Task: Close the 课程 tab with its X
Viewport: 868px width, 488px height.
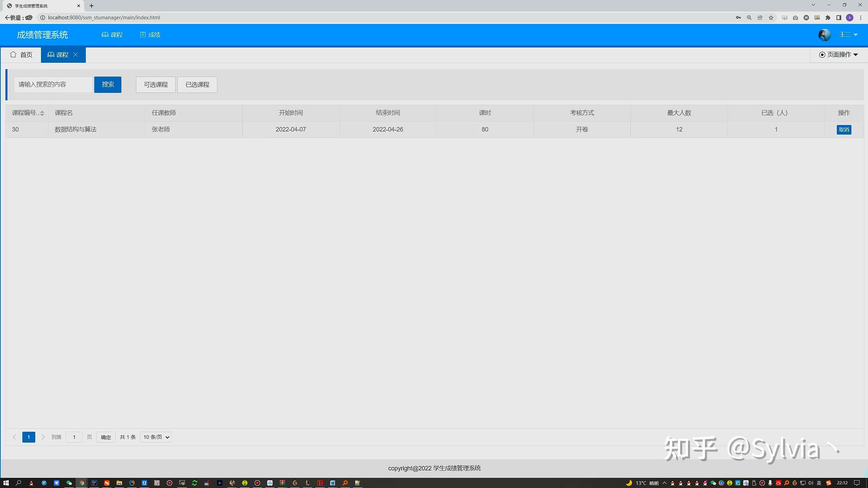Action: (76, 55)
